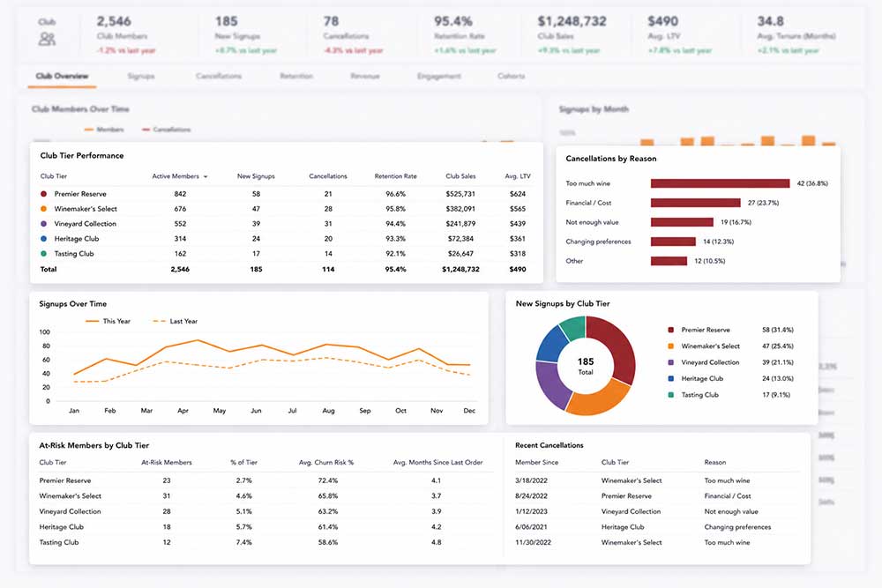Viewport: 882px width, 588px height.
Task: Click the Winemaker's Select orange dot
Action: (x=44, y=209)
